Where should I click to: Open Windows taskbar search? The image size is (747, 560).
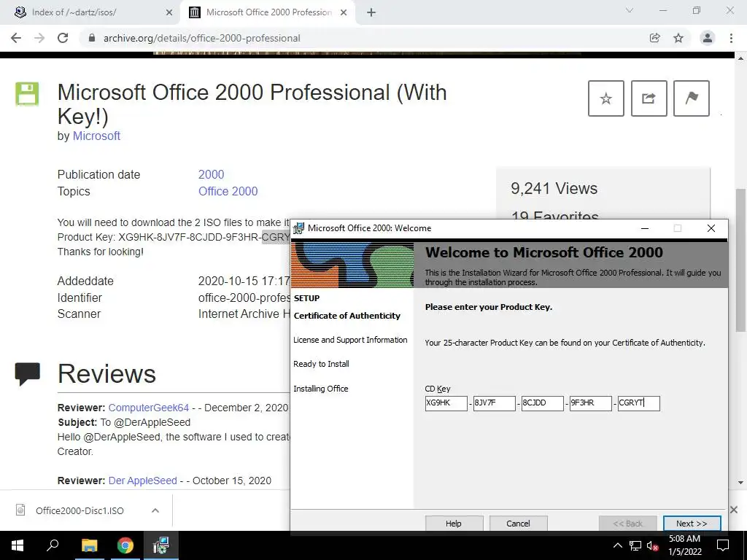coord(53,545)
